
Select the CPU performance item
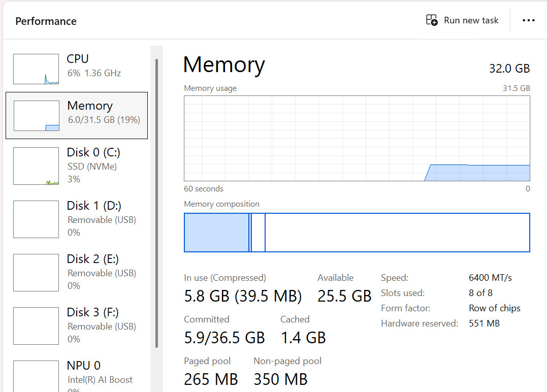[x=77, y=69]
